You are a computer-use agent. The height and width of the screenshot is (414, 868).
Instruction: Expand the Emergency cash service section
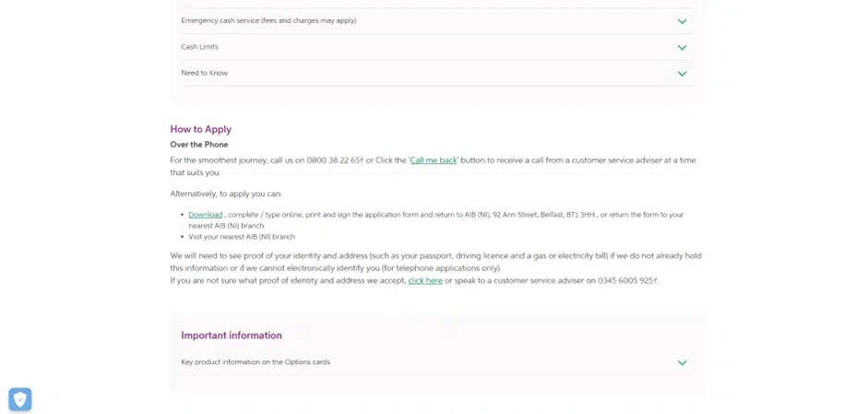tap(268, 20)
